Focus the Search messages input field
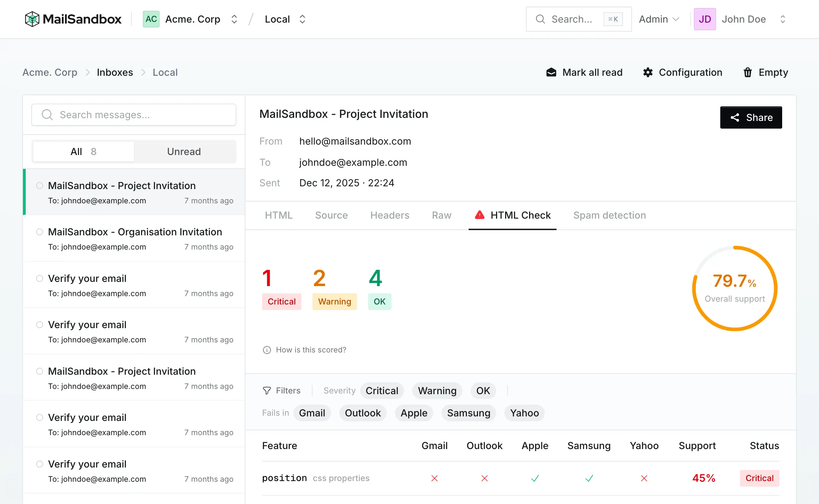 tap(134, 115)
